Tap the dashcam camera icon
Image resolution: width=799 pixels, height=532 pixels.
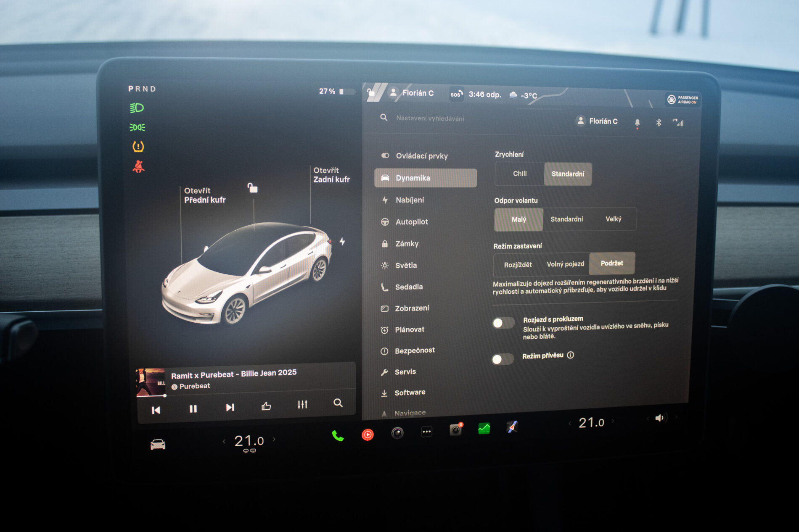(455, 430)
